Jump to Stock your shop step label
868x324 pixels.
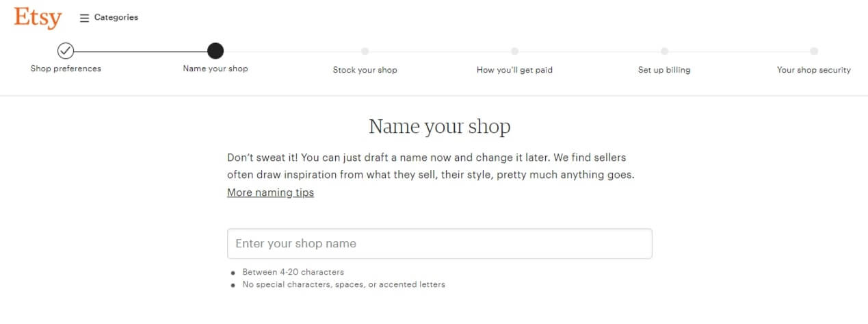pos(365,70)
